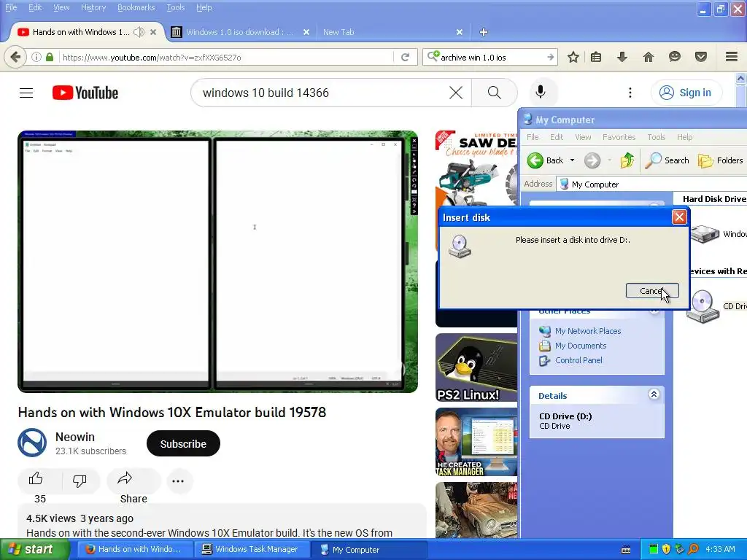
Task: Mute the tab's audio speaker icon
Action: click(x=139, y=32)
